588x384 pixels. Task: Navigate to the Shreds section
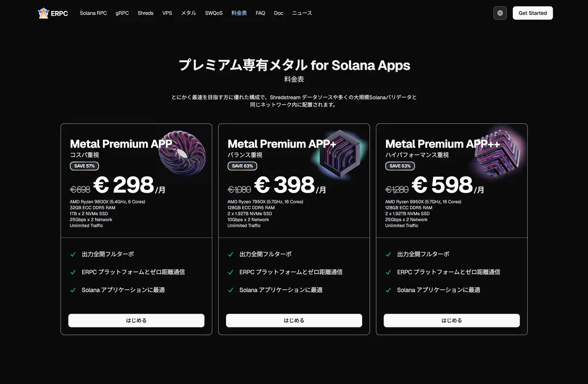(145, 13)
